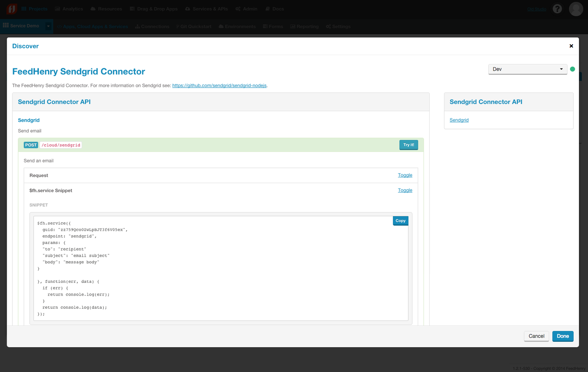Open the Docs menu
Viewport: 588px width, 372px height.
[x=275, y=9]
